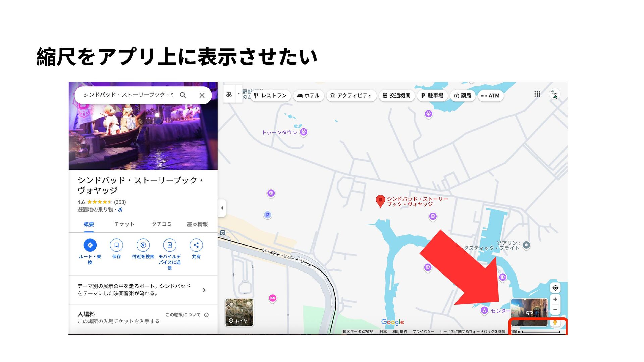
Task: Click サービスに関するフィードバックを送信 link
Action: [472, 332]
